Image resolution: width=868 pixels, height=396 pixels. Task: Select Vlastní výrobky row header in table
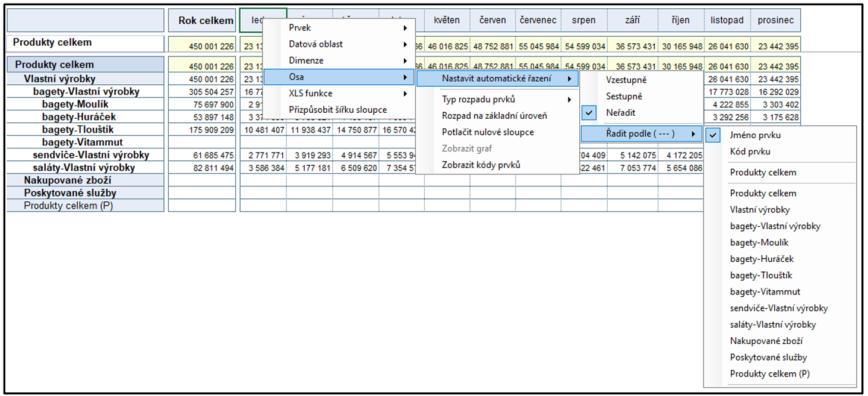[x=86, y=79]
